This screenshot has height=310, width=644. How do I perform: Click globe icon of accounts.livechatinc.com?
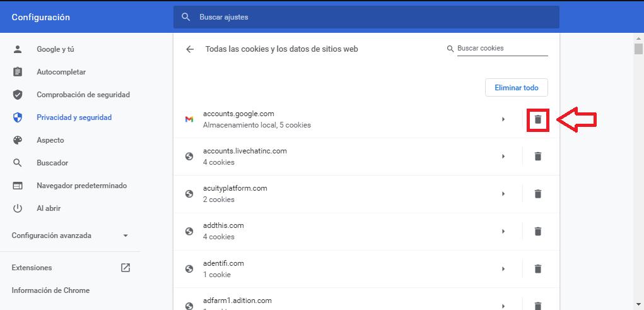coord(189,156)
